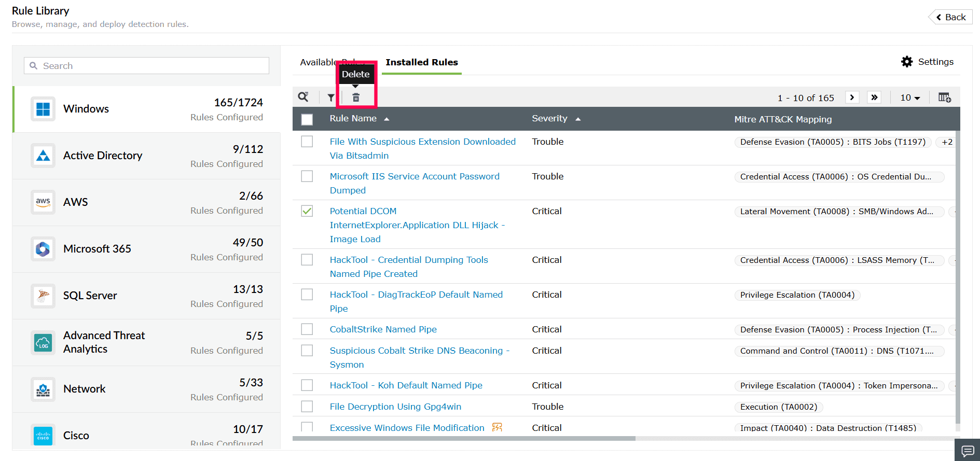
Task: Click the Microsoft 365 icon
Action: tap(43, 249)
